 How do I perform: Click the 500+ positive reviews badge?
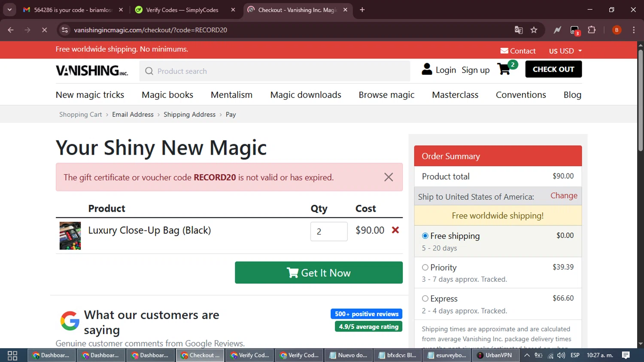(366, 314)
